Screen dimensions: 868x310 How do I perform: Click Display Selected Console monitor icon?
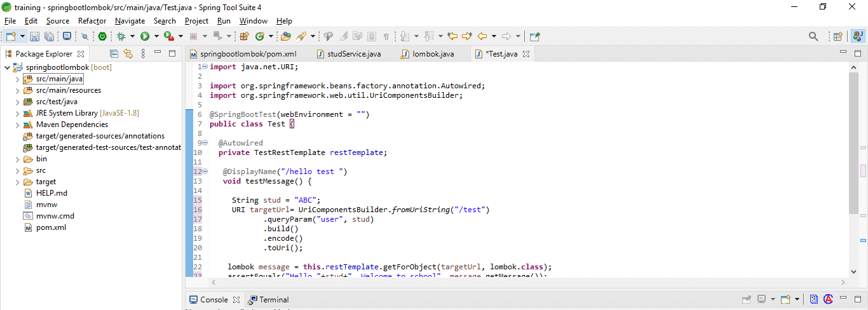coord(761,299)
